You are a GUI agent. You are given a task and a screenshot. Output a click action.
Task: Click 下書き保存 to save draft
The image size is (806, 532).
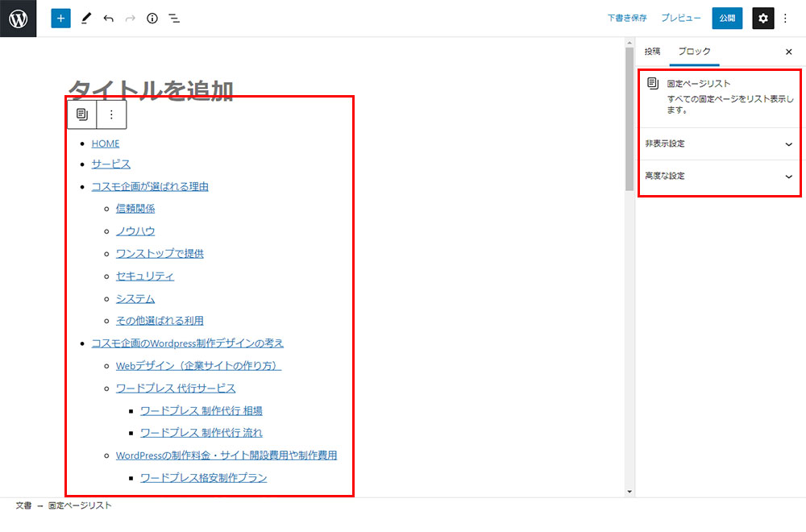point(627,19)
